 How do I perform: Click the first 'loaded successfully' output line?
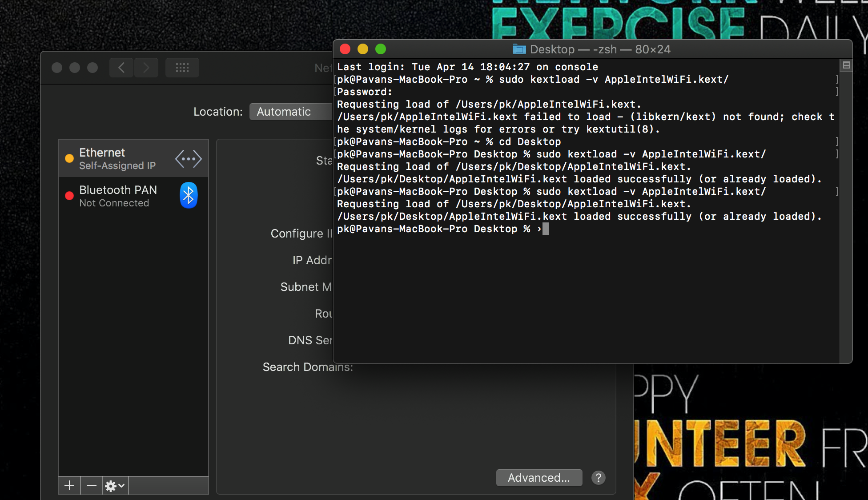click(x=579, y=179)
